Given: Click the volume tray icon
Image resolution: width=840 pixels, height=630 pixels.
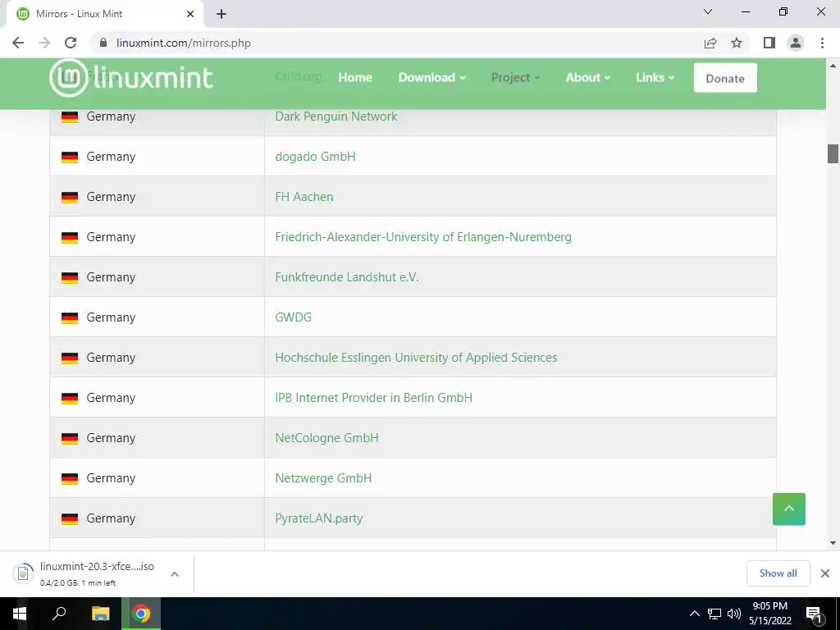Looking at the screenshot, I should (x=734, y=614).
